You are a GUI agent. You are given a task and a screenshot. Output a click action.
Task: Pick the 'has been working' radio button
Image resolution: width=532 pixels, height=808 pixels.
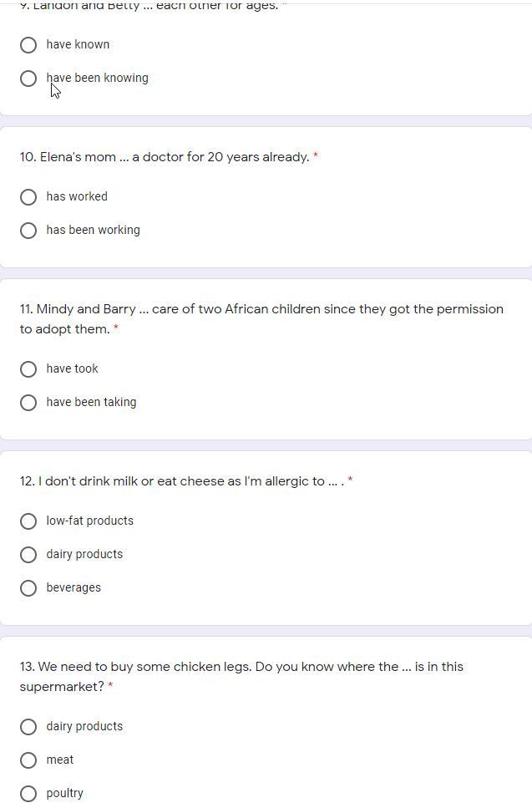(28, 231)
